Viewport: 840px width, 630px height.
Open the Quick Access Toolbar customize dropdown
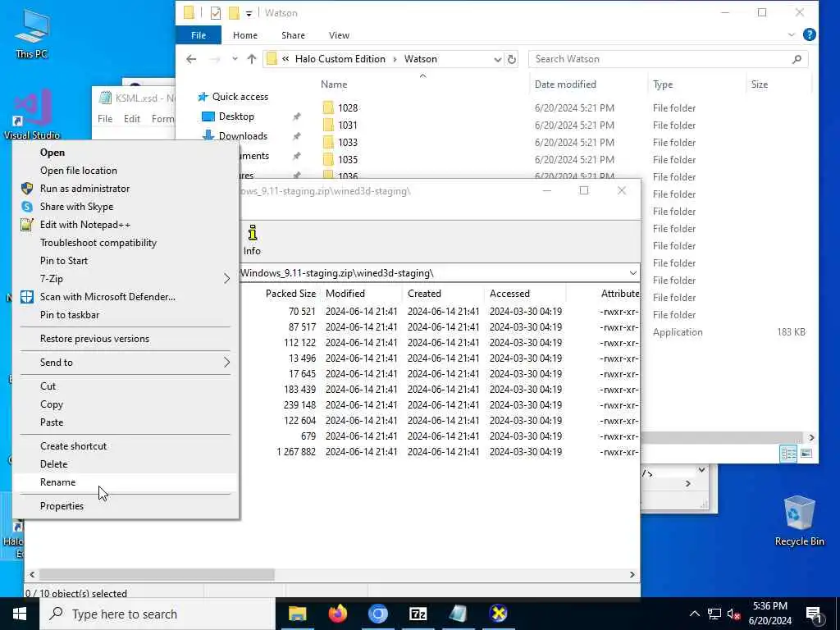click(249, 13)
